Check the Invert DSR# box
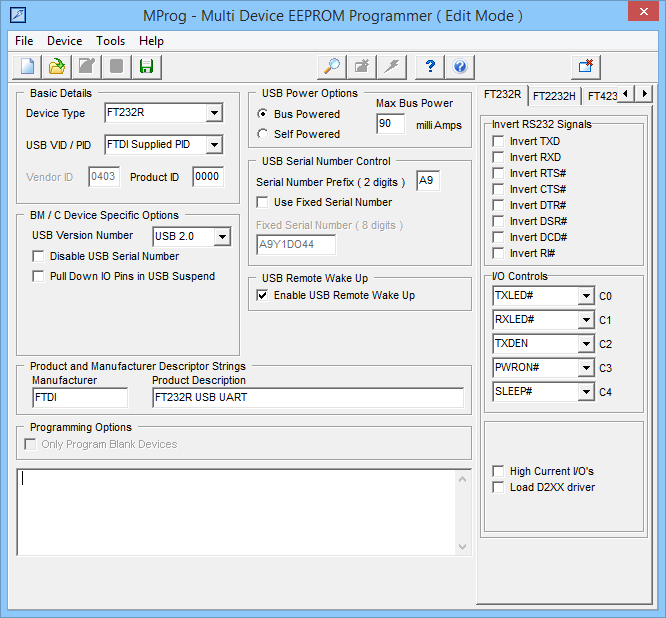 click(x=498, y=221)
